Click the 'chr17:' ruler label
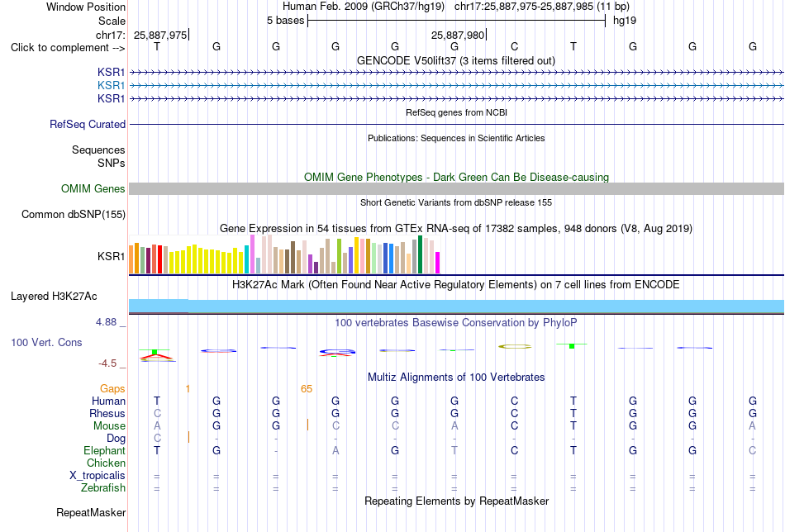Viewport: 785px width, 532px height. (111, 35)
